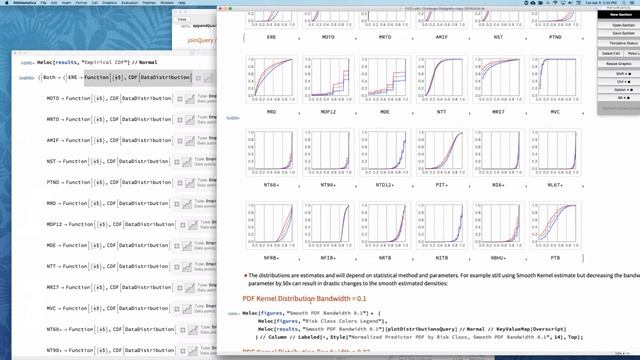Open the Evaluation menu
Image resolution: width=640 pixels, height=360 pixels.
point(129,2)
